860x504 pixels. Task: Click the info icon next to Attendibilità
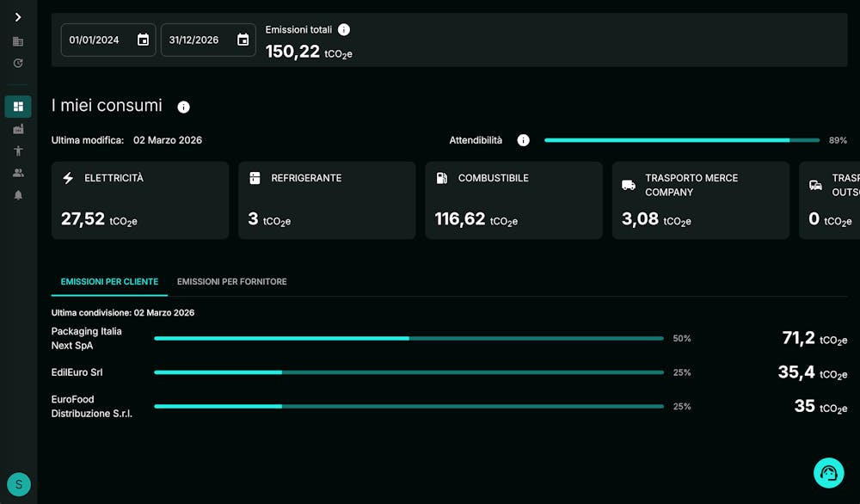(523, 139)
